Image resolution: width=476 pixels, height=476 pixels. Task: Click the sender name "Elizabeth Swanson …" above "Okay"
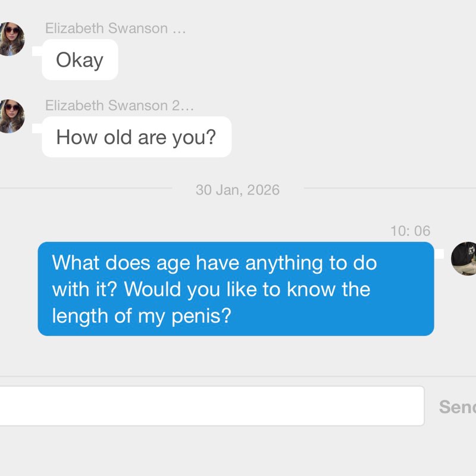115,29
